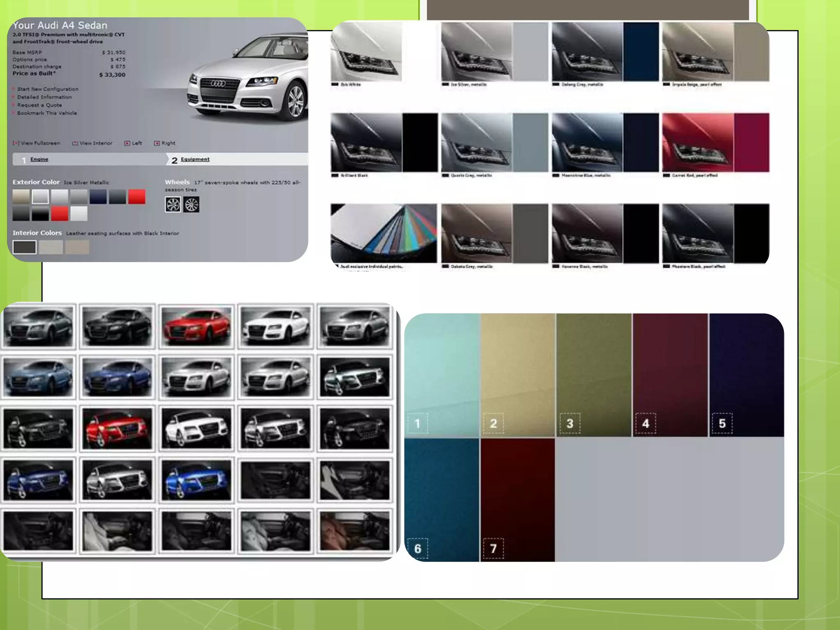Pick the navy blue exterior color swatch

(x=98, y=197)
